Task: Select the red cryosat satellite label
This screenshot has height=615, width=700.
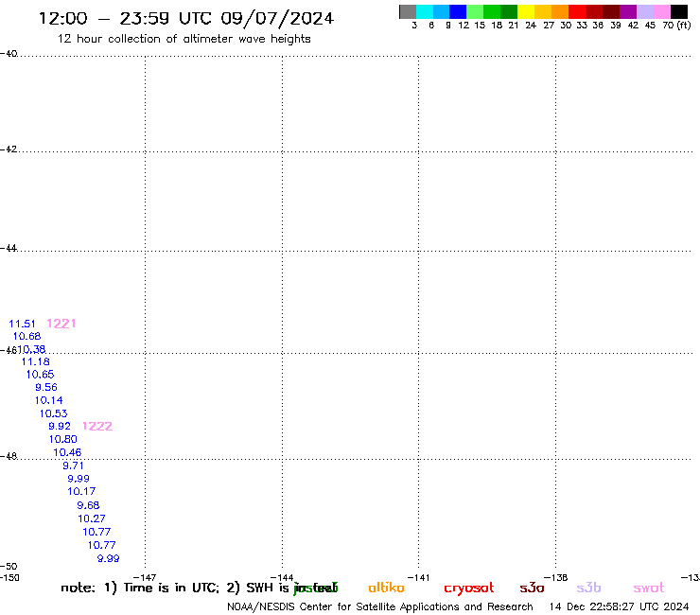Action: pos(469,589)
